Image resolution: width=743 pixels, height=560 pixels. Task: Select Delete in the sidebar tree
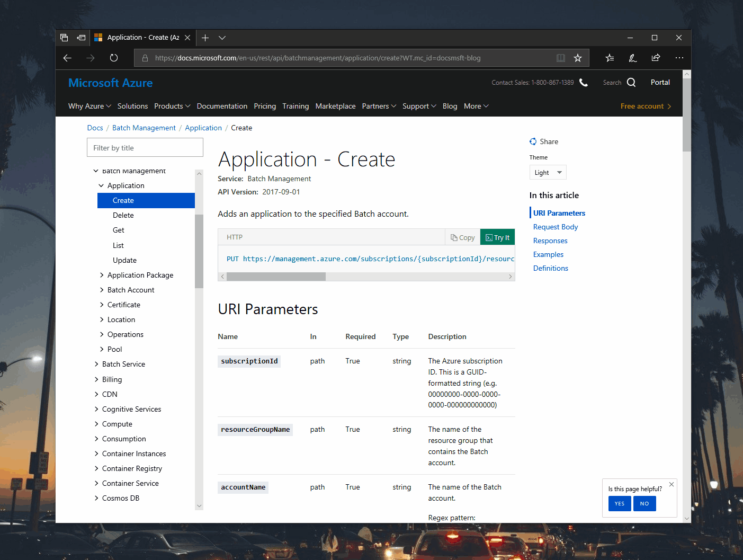point(123,216)
